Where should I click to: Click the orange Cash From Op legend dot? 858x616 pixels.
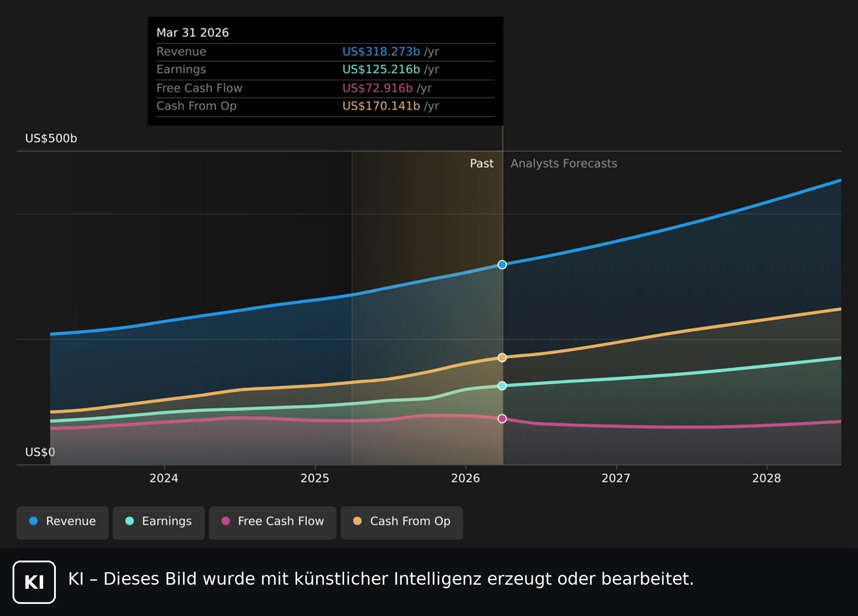pyautogui.click(x=357, y=521)
